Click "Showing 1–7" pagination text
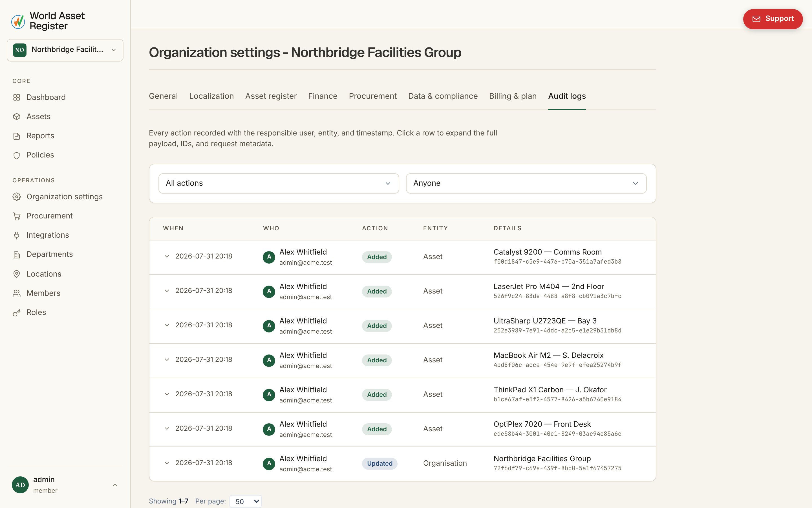The image size is (812, 508). tap(169, 501)
